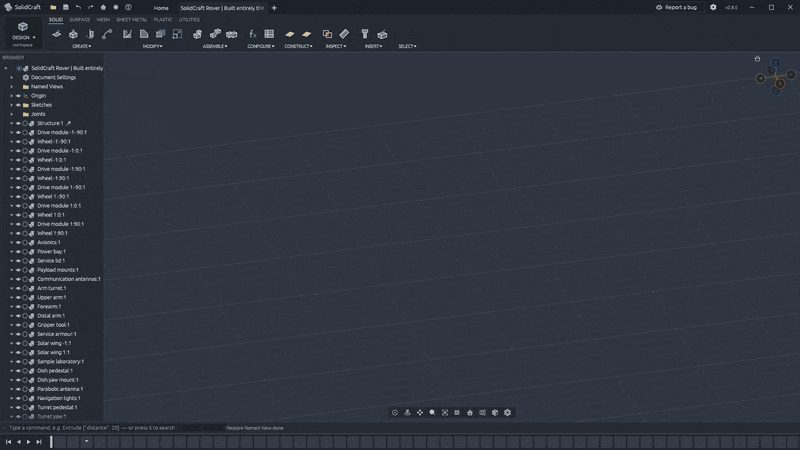This screenshot has height=450, width=800.
Task: Redo the last undone action
Action: tap(90, 8)
